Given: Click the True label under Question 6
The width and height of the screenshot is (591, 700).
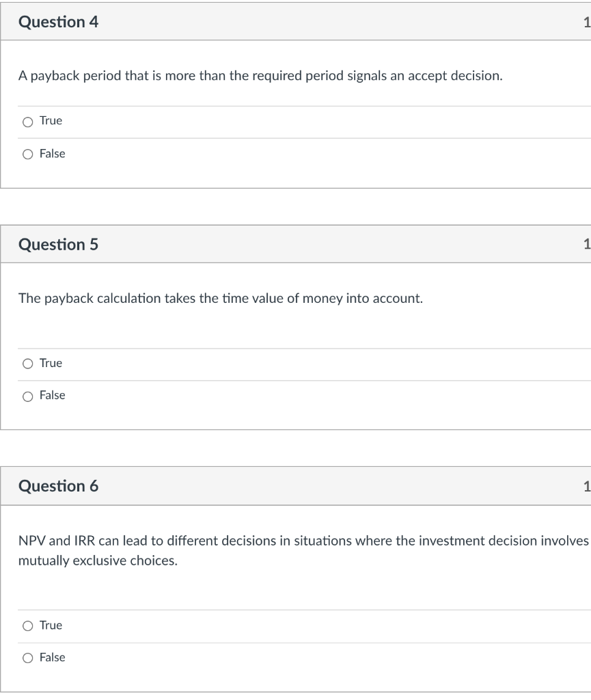Looking at the screenshot, I should tap(51, 625).
